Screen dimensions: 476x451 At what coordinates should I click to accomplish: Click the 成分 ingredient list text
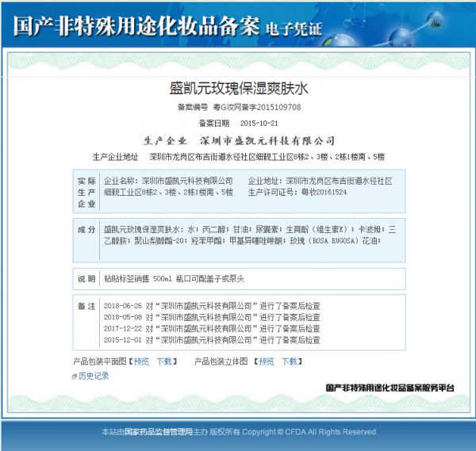(250, 235)
